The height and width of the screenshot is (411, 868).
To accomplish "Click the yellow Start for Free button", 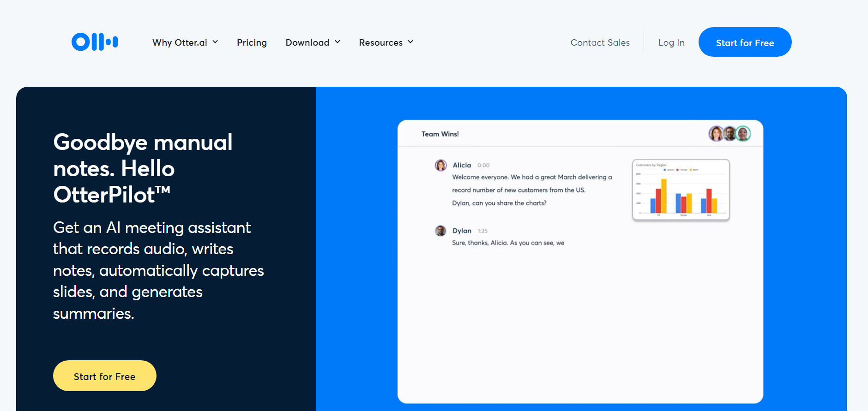I will [x=105, y=376].
